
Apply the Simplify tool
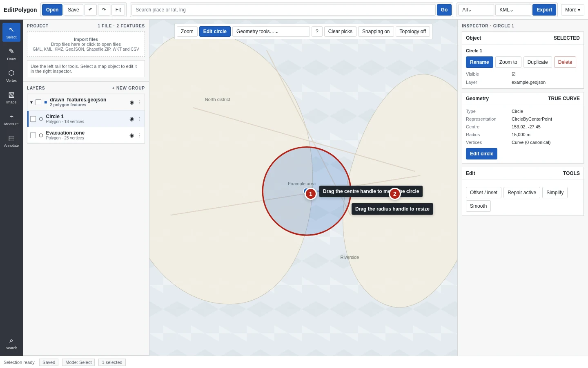point(555,193)
